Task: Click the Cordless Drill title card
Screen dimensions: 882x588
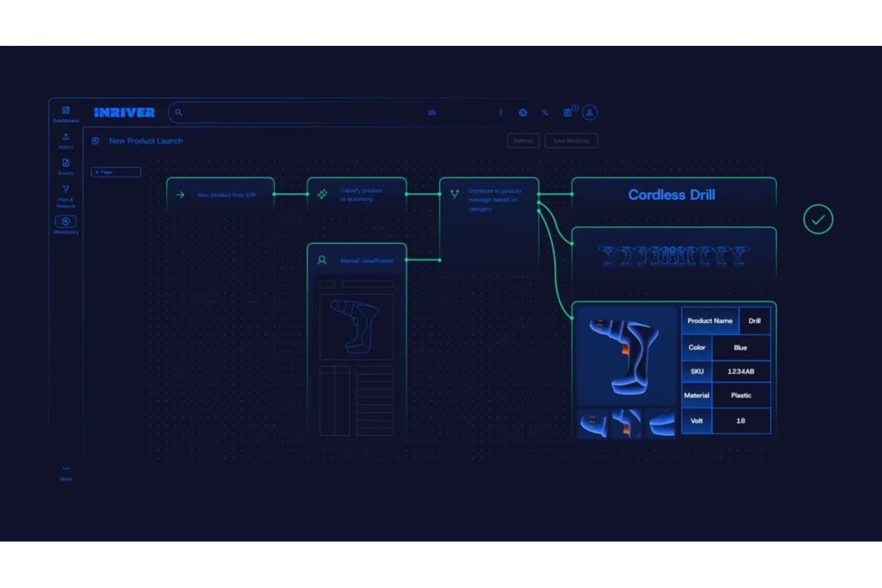Action: point(673,195)
